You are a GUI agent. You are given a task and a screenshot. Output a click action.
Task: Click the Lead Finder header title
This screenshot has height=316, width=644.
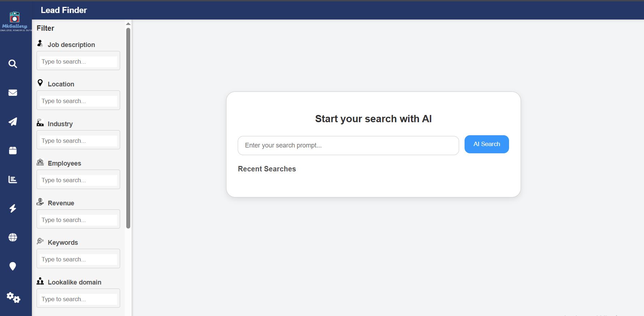64,10
